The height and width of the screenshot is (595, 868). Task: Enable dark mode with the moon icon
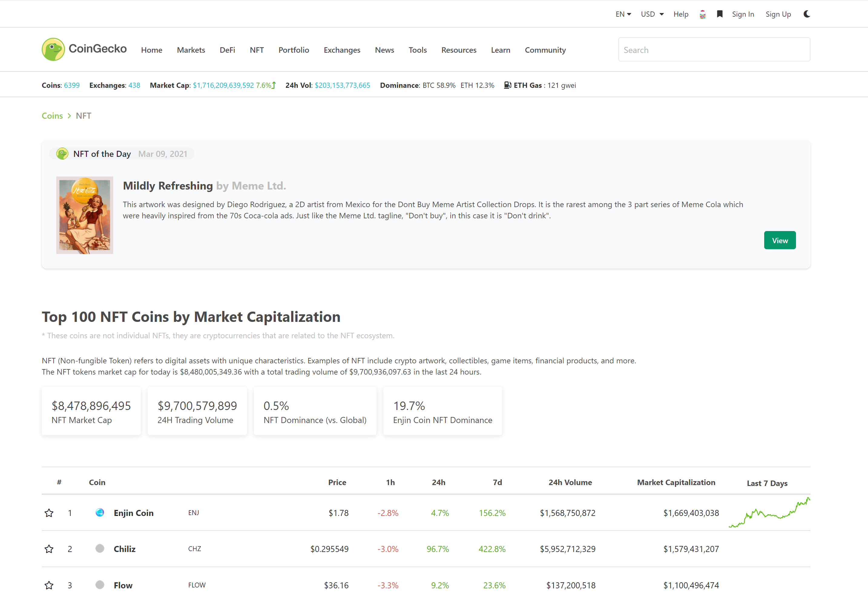[806, 14]
